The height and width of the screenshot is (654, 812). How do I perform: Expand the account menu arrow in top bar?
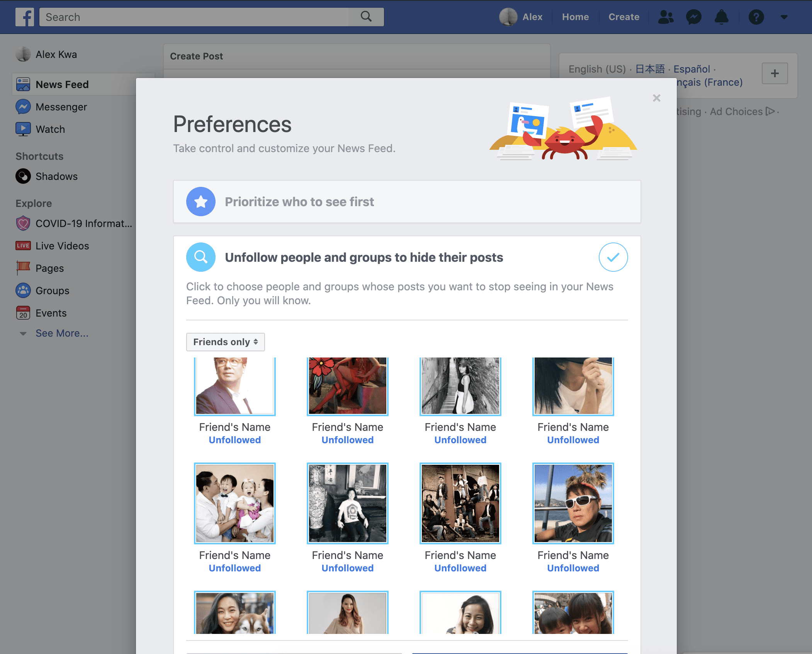pos(784,17)
